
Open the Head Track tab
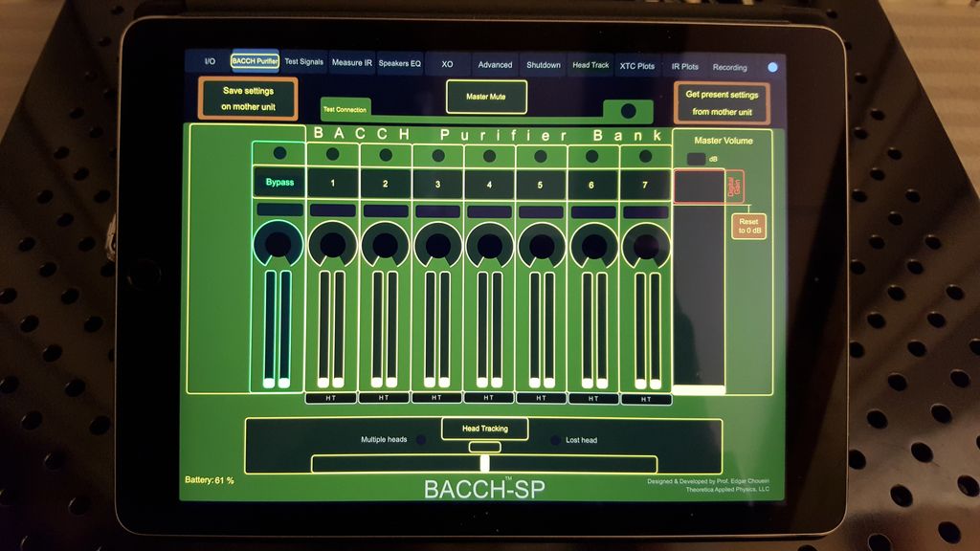click(590, 65)
